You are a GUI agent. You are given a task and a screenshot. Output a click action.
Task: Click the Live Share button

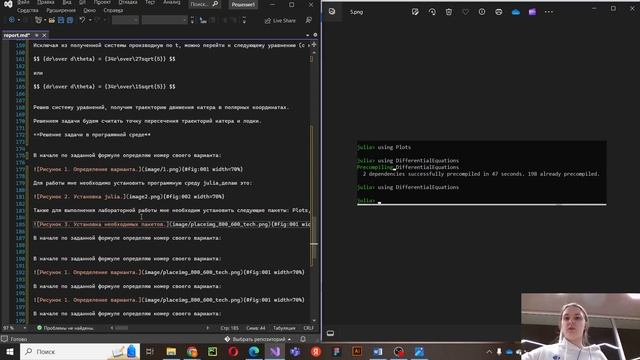[280, 20]
